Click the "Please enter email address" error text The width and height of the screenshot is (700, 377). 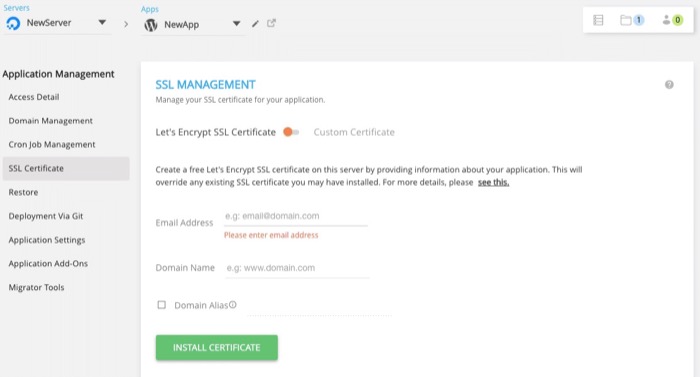(x=271, y=235)
